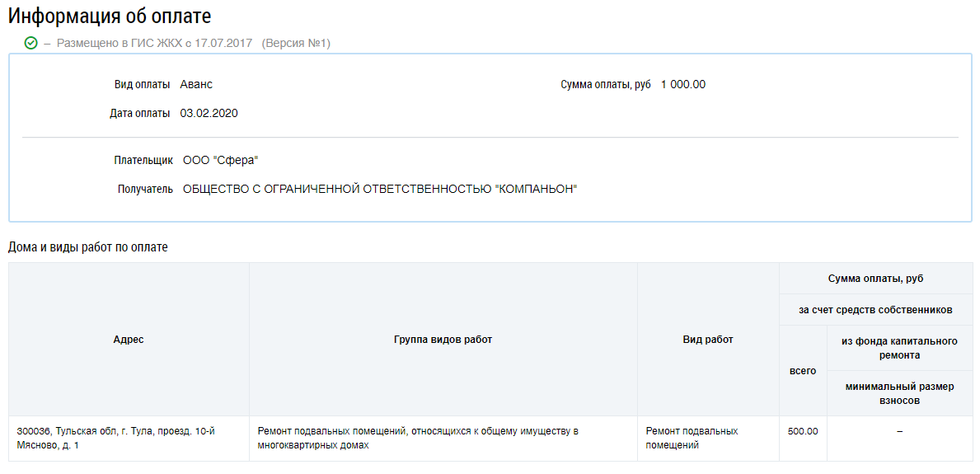Viewport: 980px width, 474px height.
Task: Click the "Вид работ" column header
Action: (708, 340)
